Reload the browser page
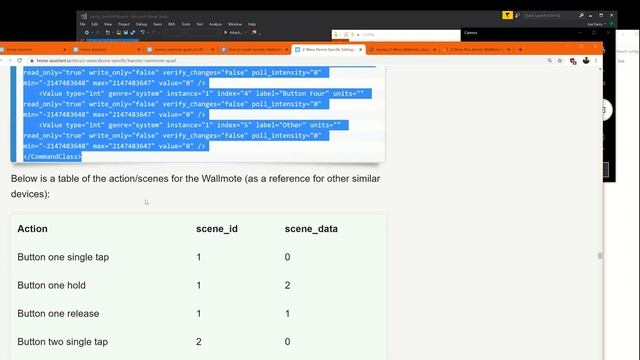The image size is (640, 360). (20, 60)
